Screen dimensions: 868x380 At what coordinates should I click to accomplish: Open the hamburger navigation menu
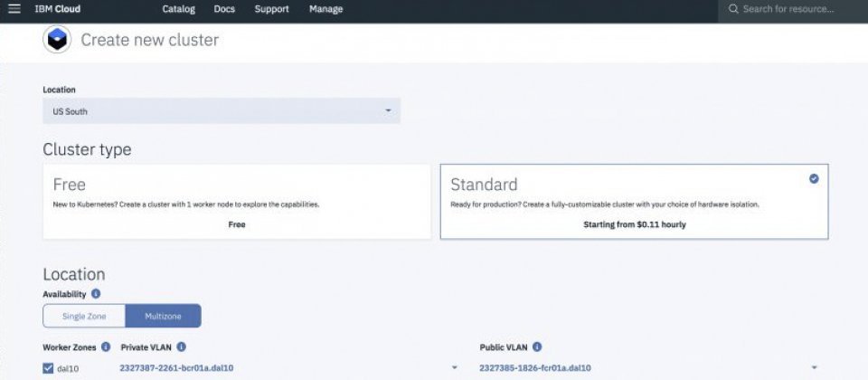(x=14, y=9)
